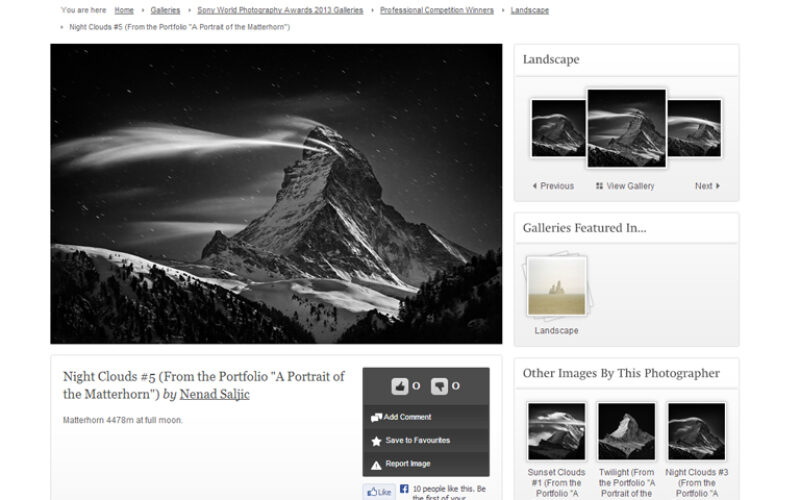Viewport: 800px width, 500px height.
Task: Go to Previous image in gallery
Action: click(553, 186)
